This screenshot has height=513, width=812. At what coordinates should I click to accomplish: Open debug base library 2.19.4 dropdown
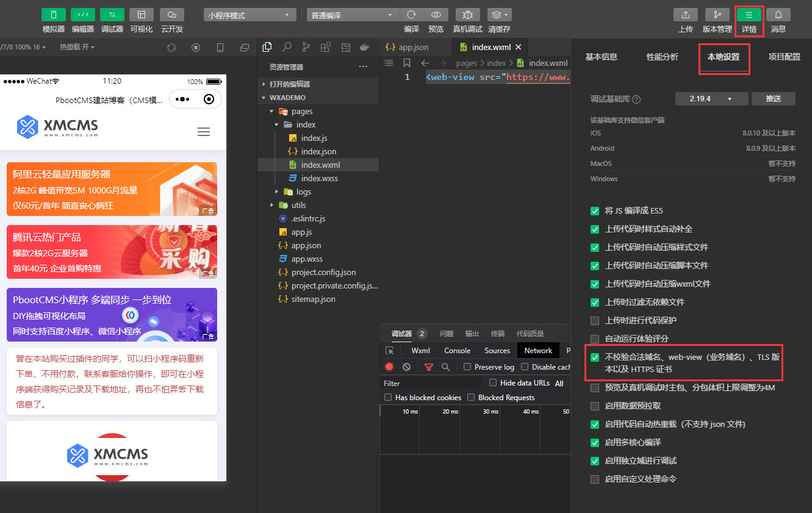pos(711,98)
